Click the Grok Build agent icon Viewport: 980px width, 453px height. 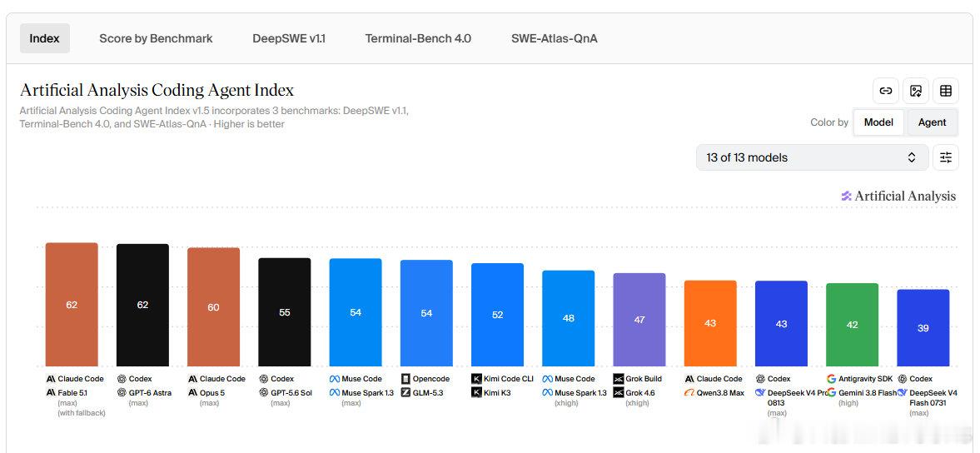coord(618,379)
